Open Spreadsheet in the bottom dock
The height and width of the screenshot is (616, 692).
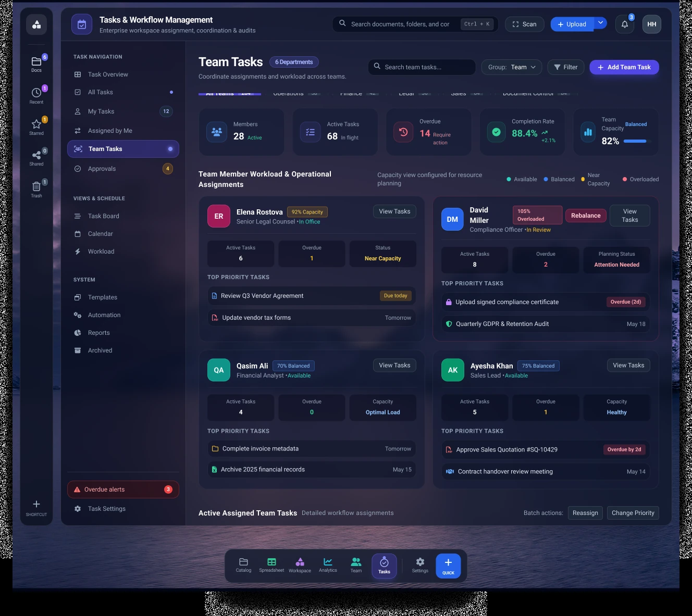coord(271,565)
